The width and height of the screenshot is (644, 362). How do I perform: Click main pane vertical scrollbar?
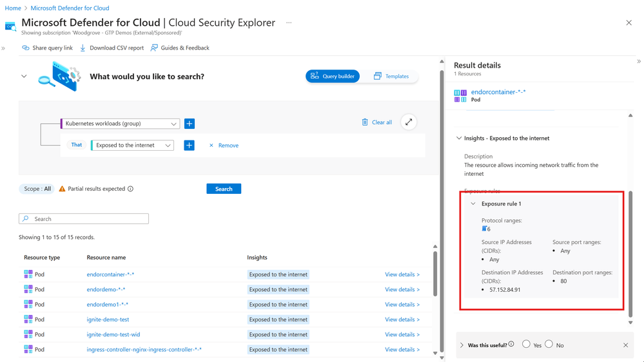click(442, 211)
